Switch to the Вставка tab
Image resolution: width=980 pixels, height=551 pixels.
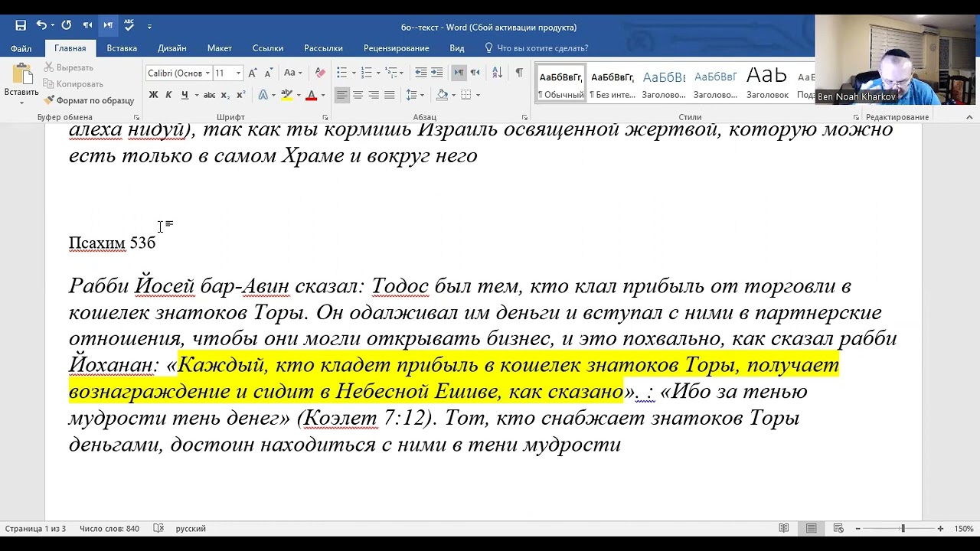122,48
